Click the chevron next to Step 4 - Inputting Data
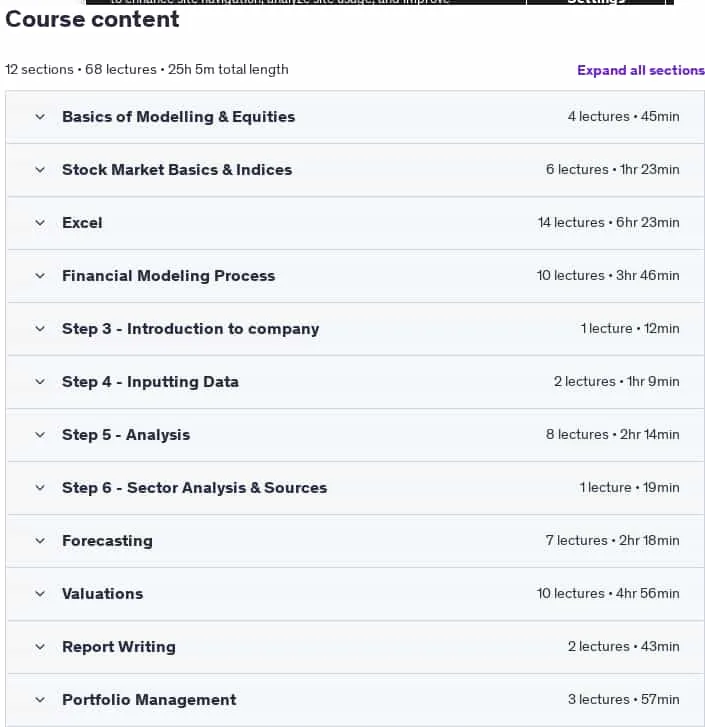This screenshot has height=727, width=705. 40,382
